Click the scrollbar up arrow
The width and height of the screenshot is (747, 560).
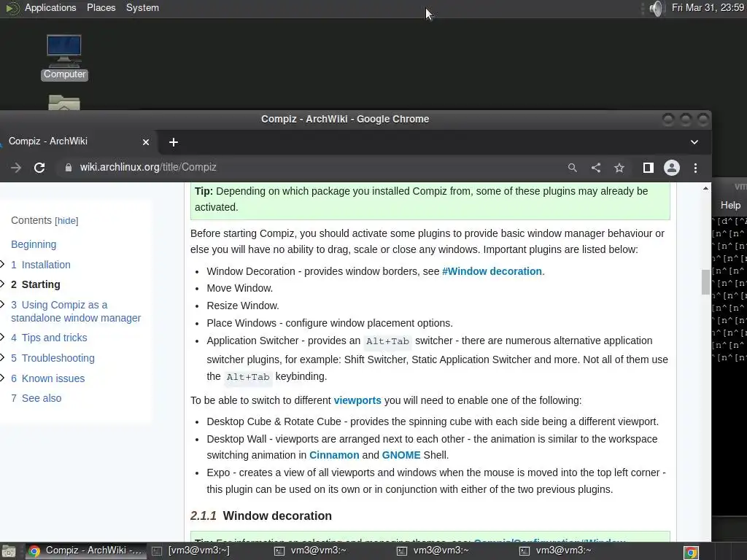coord(705,189)
